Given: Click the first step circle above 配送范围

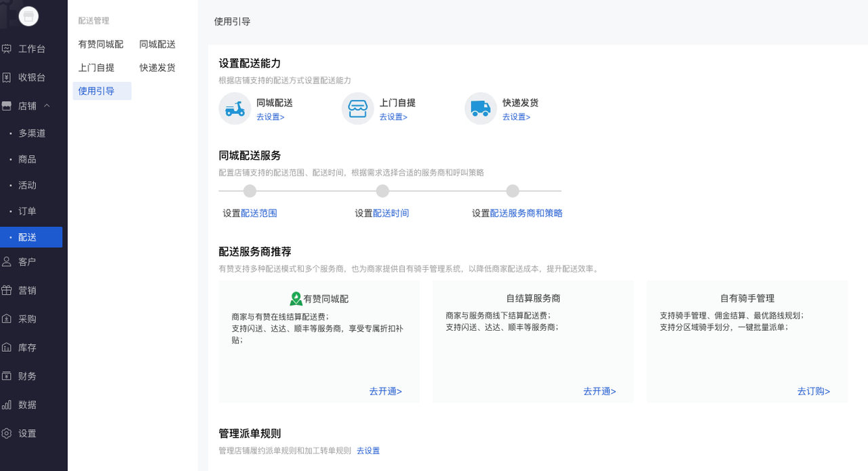Looking at the screenshot, I should [x=250, y=191].
